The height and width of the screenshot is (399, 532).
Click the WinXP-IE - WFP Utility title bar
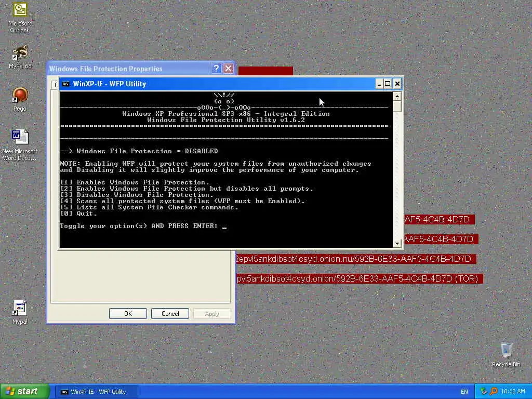coord(217,84)
